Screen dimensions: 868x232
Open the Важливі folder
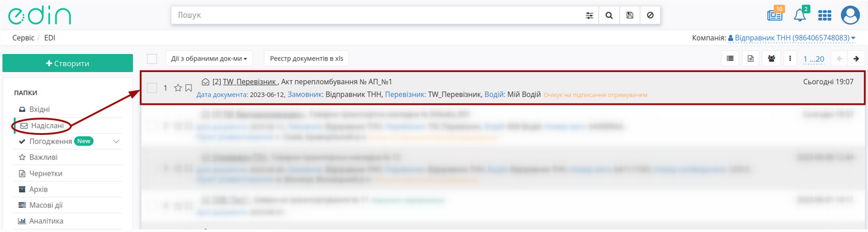point(43,157)
